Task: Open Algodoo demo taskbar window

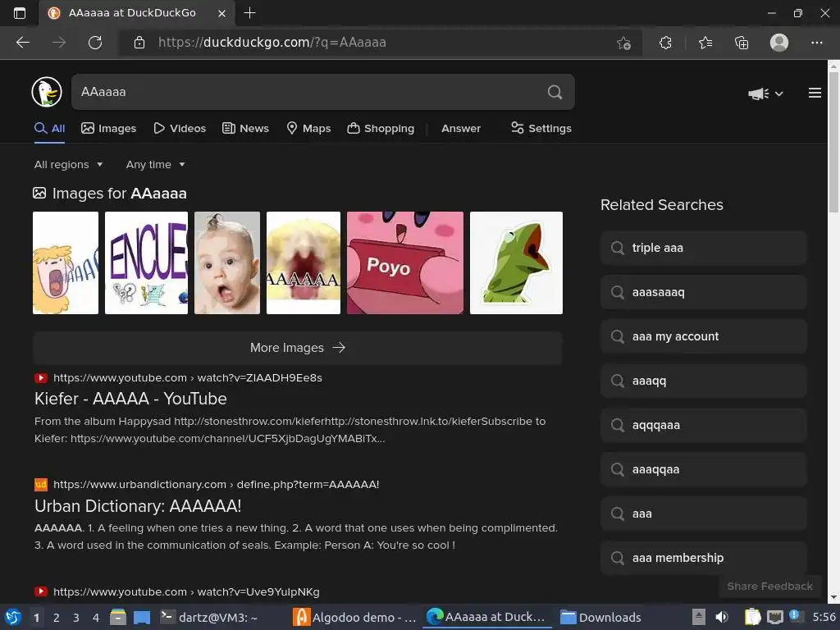Action: tap(355, 617)
